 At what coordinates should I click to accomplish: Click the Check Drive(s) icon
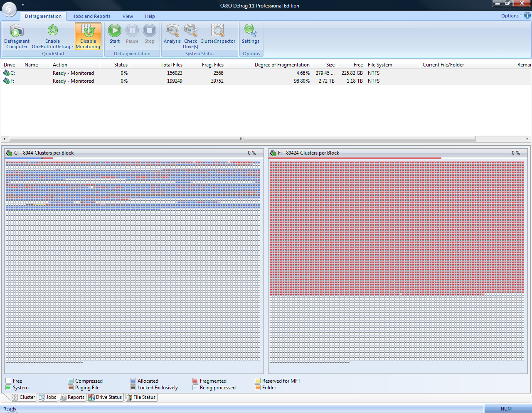pos(191,30)
